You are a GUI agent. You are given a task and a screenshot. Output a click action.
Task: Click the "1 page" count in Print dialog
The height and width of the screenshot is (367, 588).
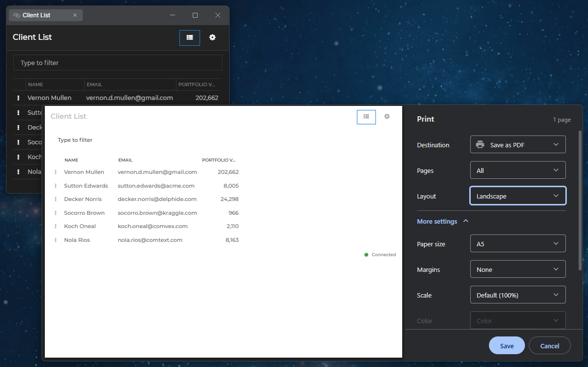562,120
